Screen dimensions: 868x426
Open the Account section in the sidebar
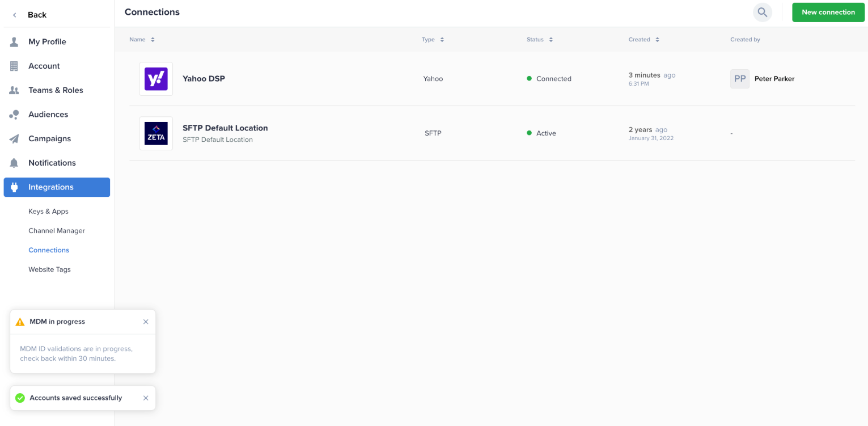tap(44, 66)
